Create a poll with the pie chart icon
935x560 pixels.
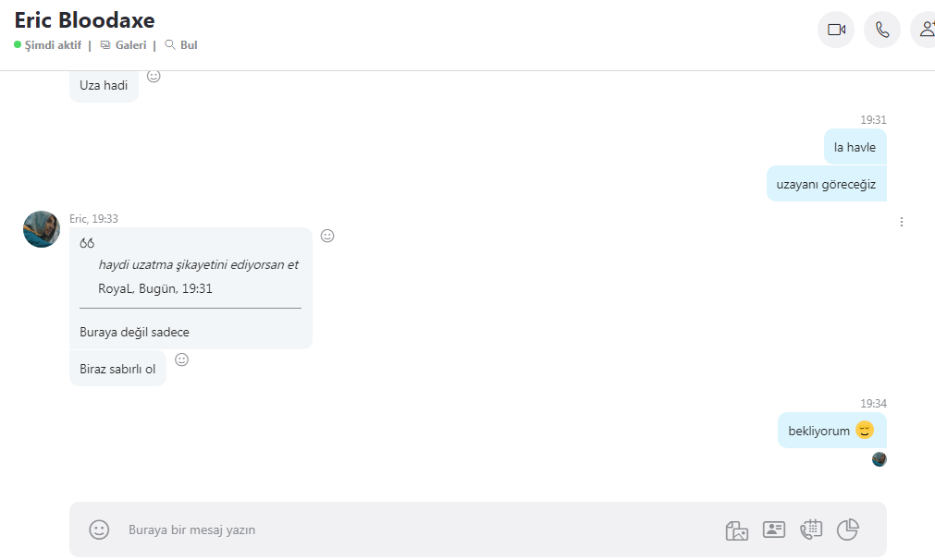(x=847, y=530)
